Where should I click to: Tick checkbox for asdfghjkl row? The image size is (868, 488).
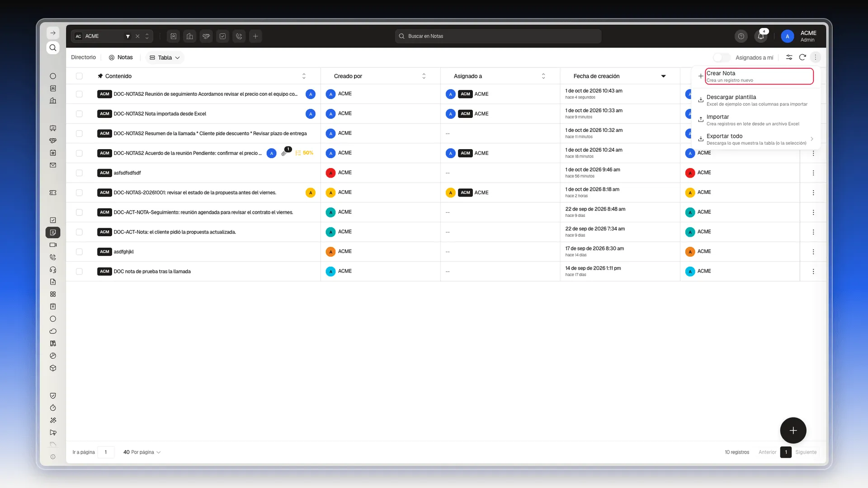[79, 252]
